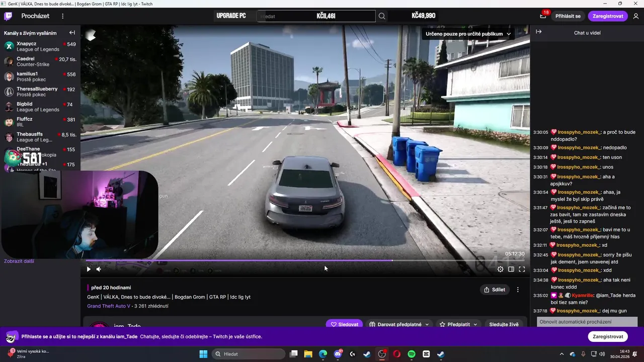This screenshot has height=362, width=644.
Task: Open the user profile icon in top bar
Action: click(636, 16)
